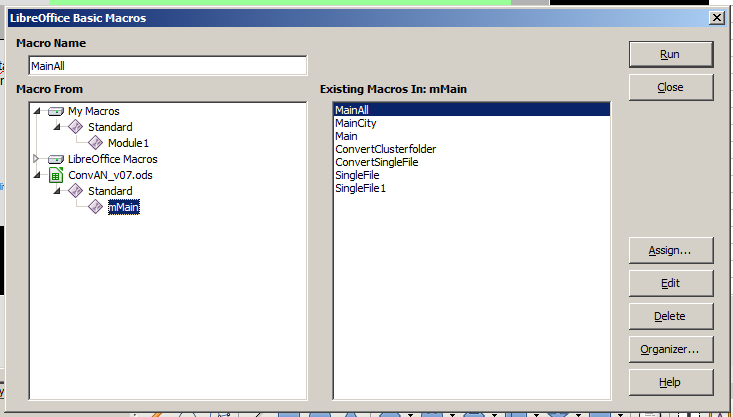Viewport: 733px width, 417px height.
Task: Open Help for Basic Macros
Action: (671, 382)
